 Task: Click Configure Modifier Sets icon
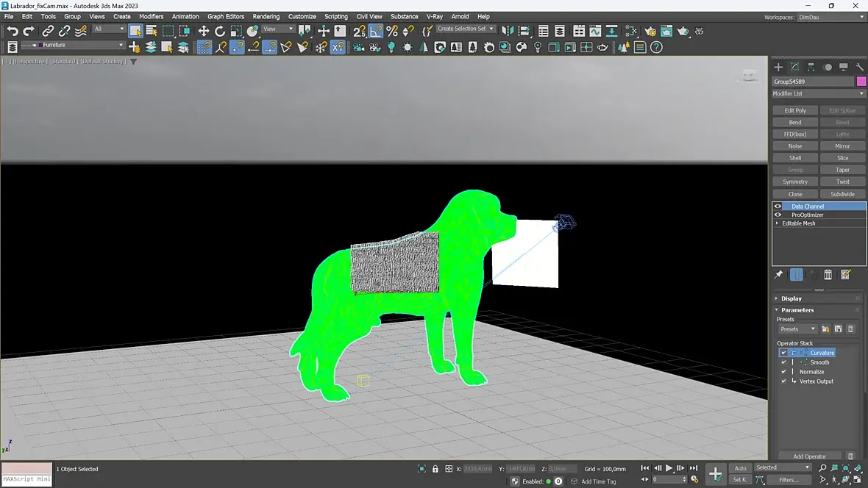845,274
